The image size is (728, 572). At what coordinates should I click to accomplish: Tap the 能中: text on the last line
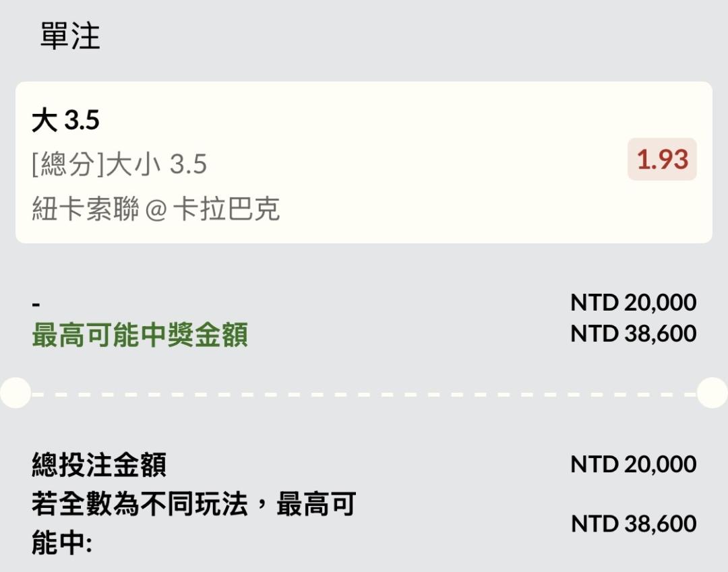tap(61, 544)
